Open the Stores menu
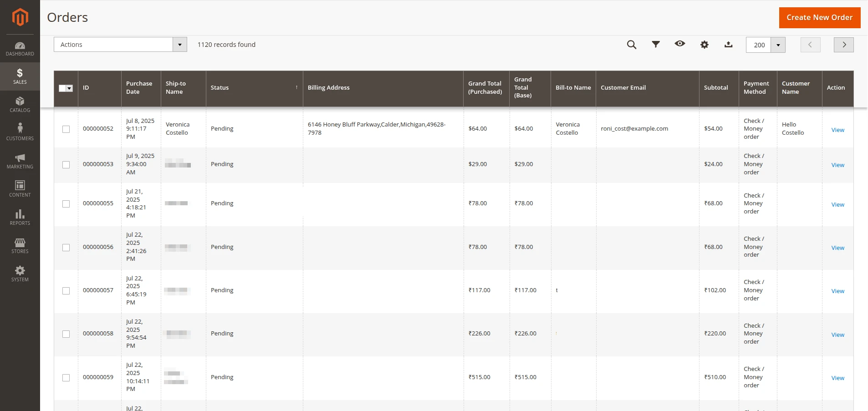868x411 pixels. 20,245
